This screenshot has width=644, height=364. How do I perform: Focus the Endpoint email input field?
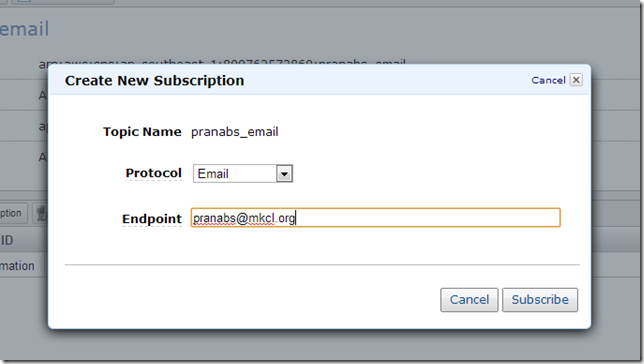coord(375,218)
